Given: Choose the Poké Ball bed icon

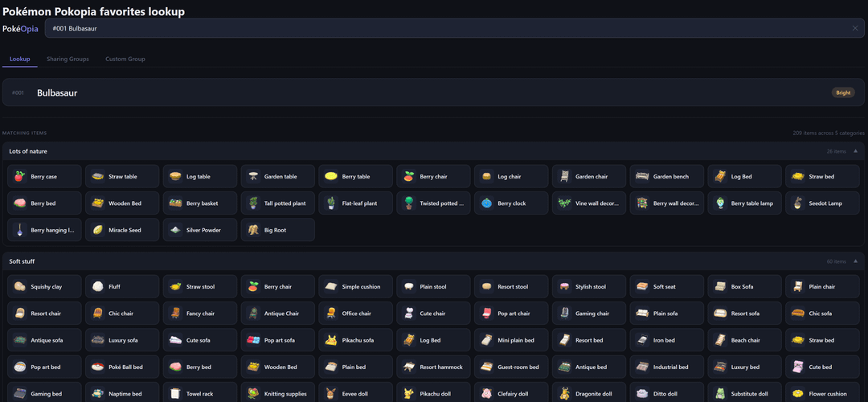Looking at the screenshot, I should [x=98, y=367].
